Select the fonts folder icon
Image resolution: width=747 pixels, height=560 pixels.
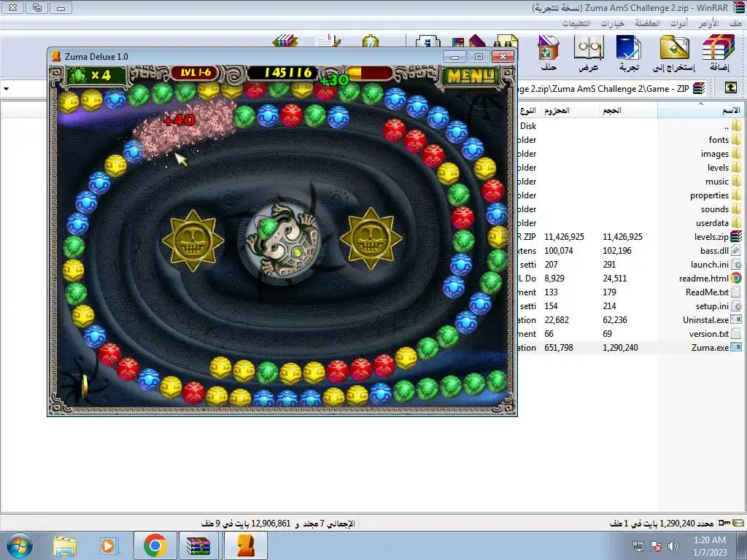click(737, 139)
